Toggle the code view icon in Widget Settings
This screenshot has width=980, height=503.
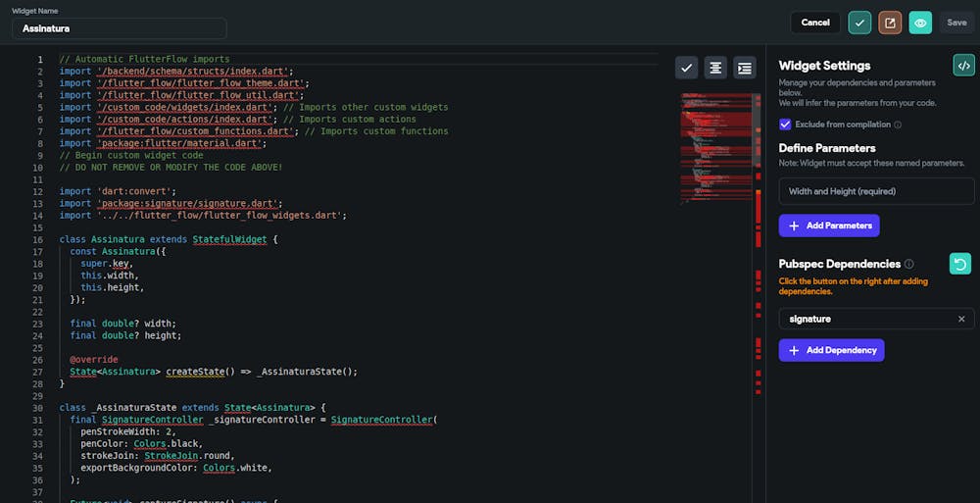point(963,66)
